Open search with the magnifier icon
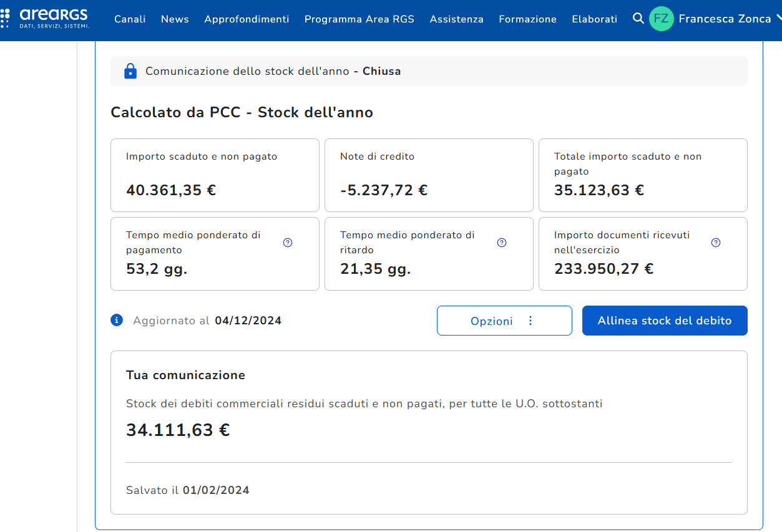The image size is (782, 532). point(638,19)
